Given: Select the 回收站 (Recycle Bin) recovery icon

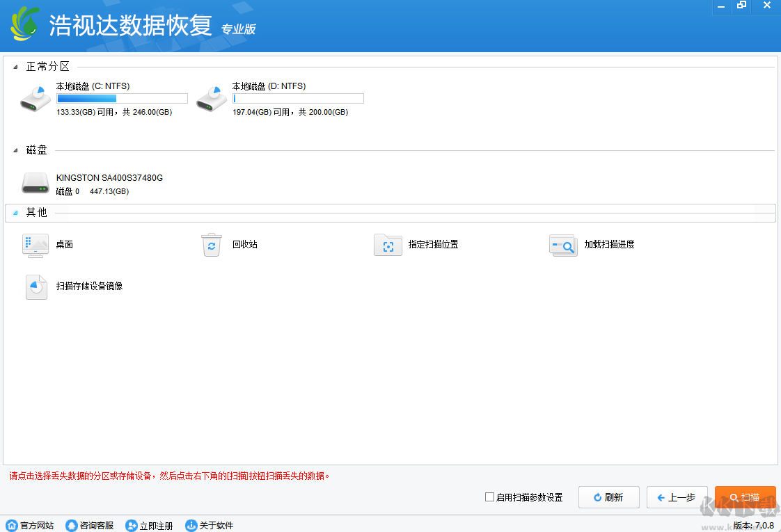Looking at the screenshot, I should pyautogui.click(x=212, y=245).
